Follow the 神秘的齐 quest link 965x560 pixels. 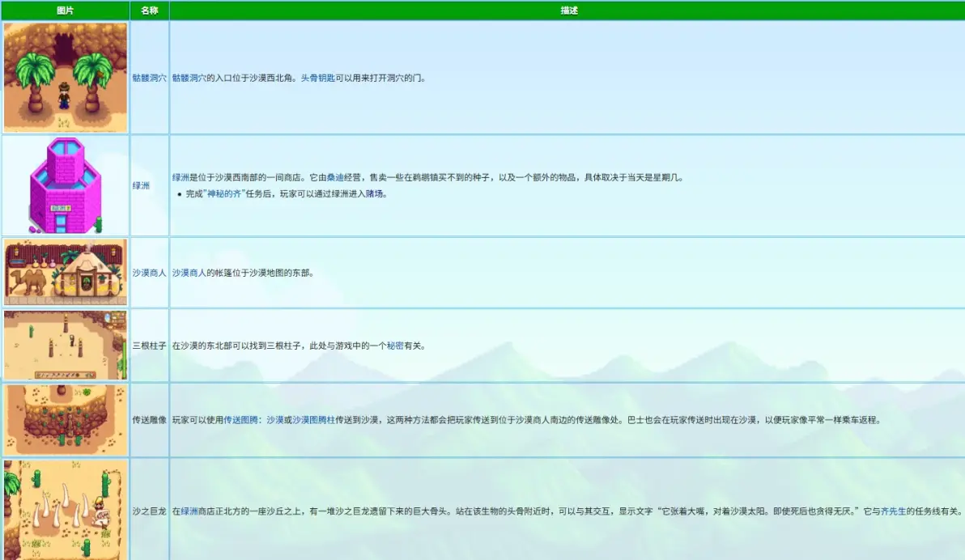pyautogui.click(x=224, y=194)
